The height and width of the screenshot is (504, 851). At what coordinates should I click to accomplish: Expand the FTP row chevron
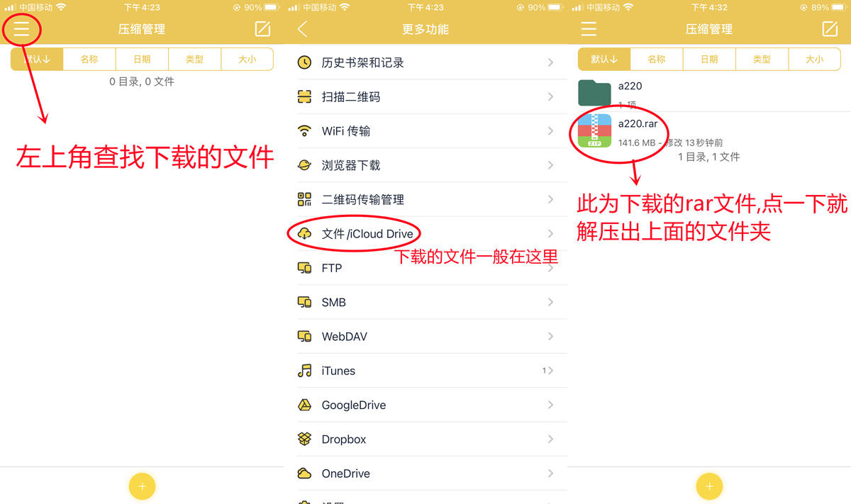click(x=550, y=268)
